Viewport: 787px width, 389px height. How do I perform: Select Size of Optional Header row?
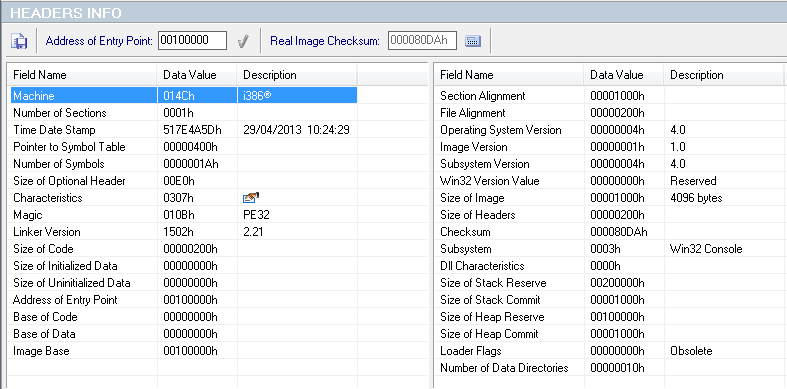click(x=184, y=181)
